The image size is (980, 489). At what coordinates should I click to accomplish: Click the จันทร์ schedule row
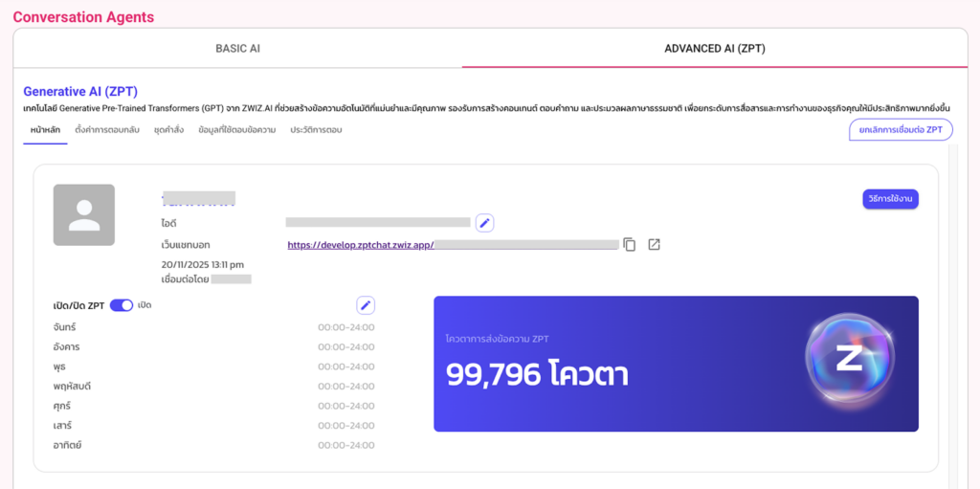point(213,327)
